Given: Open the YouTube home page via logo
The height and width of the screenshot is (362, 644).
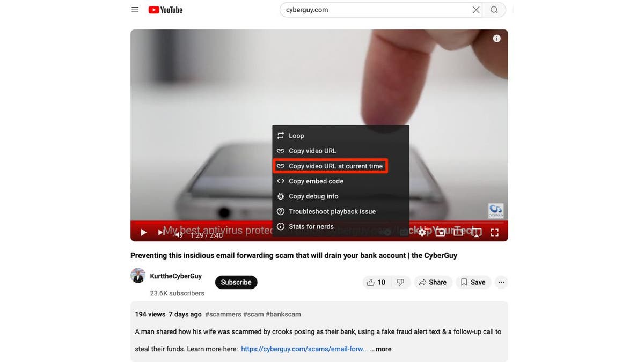Looking at the screenshot, I should tap(165, 9).
